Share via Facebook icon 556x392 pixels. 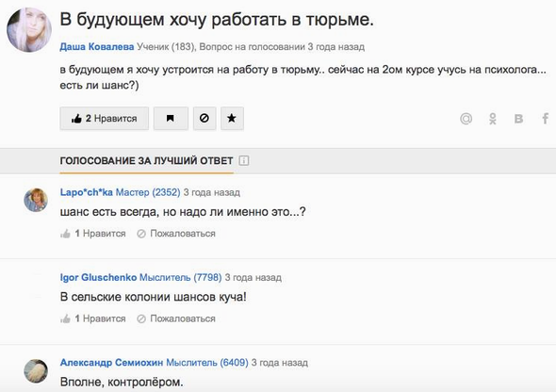546,119
